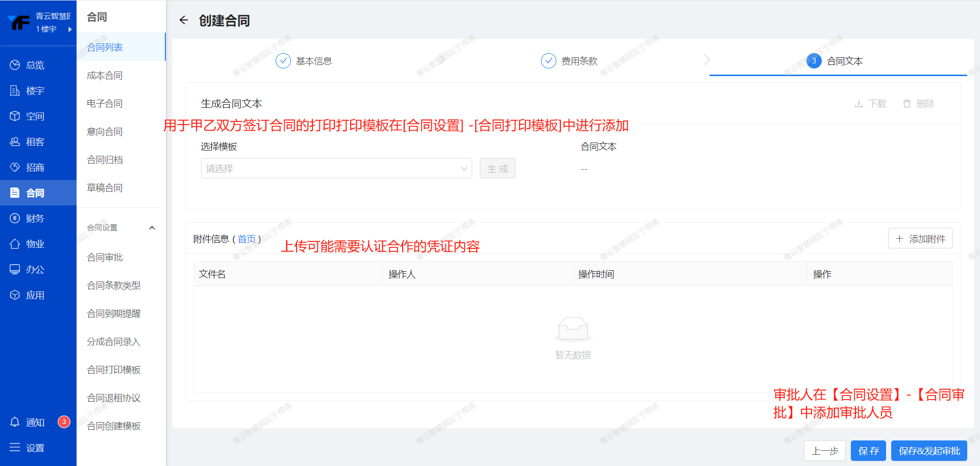Screen dimensions: 980x466
Task: Expand the building switcher arrow by 1楼宇
Action: tap(70, 30)
